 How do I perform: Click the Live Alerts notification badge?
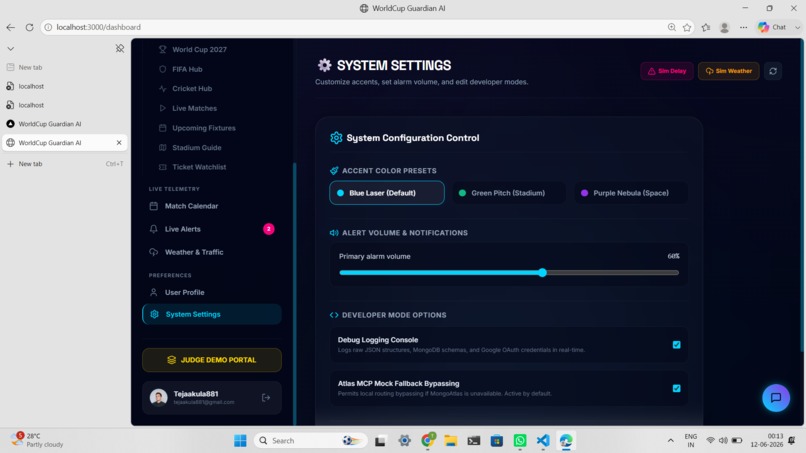click(268, 229)
